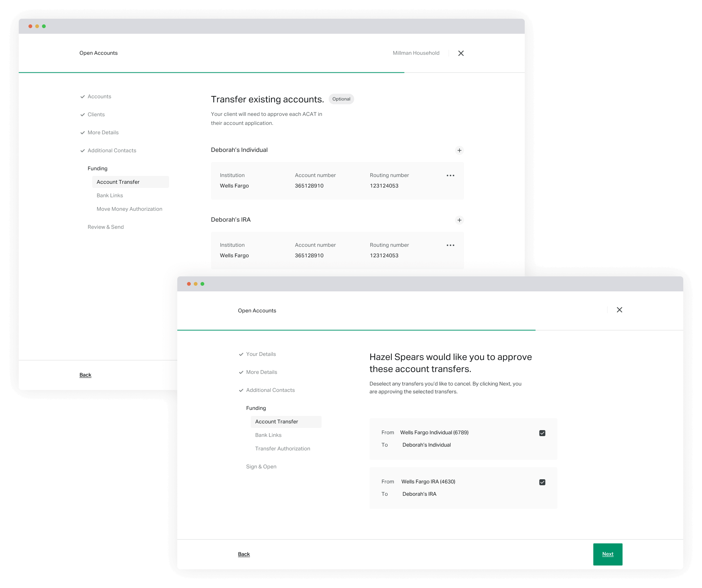Viewport: 702px width, 588px height.
Task: Click account number 365128910 under Deborah's IRA
Action: [x=309, y=255]
